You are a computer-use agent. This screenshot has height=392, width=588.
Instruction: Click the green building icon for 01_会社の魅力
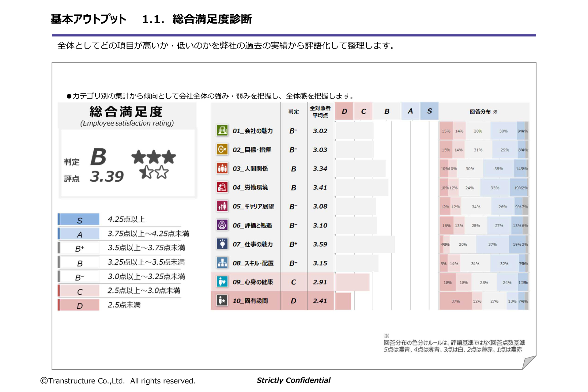222,130
